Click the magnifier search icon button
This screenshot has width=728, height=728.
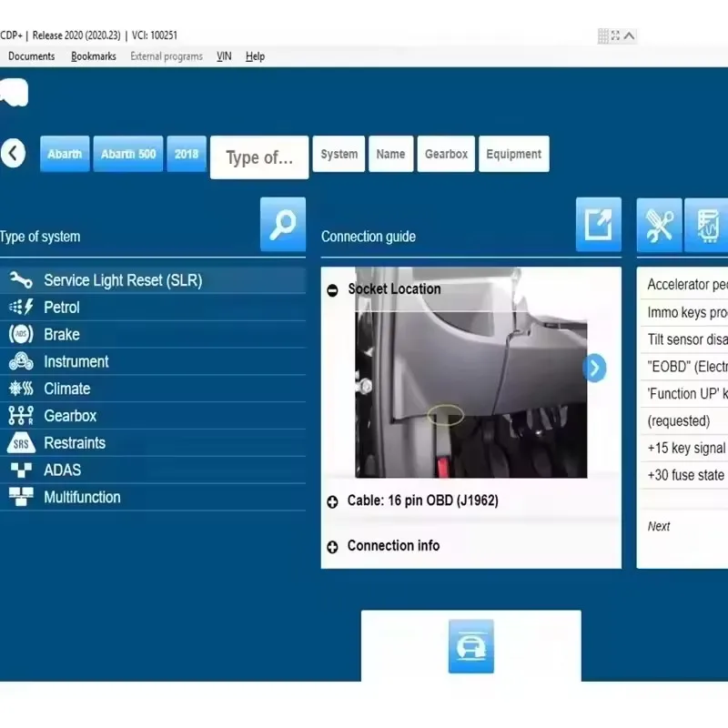[x=283, y=224]
